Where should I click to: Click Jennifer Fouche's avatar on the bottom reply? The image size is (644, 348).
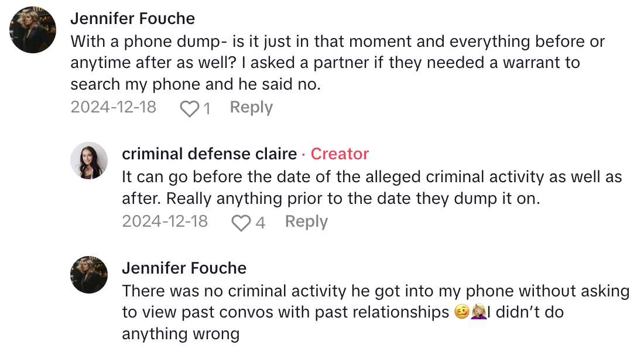89,274
